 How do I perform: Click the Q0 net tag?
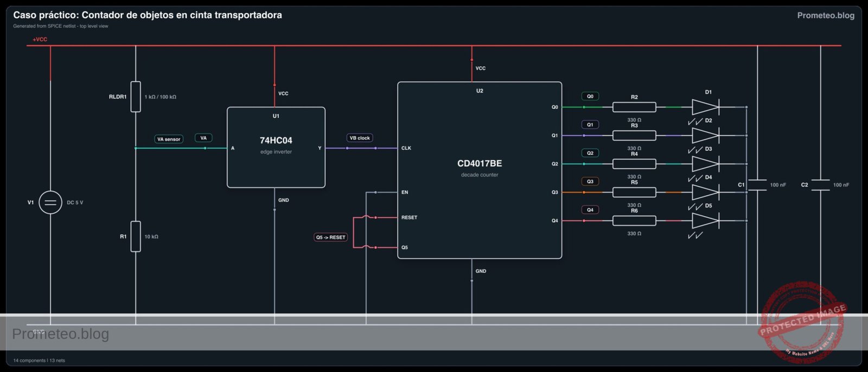(x=590, y=96)
